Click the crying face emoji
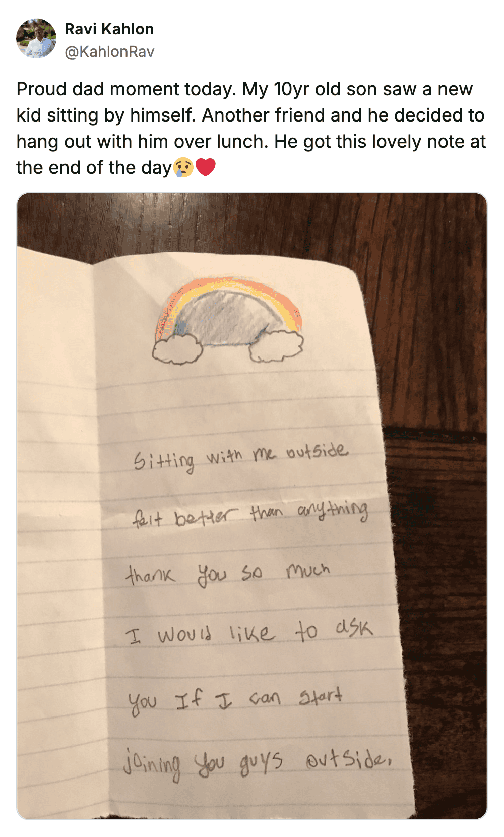 pos(183,167)
